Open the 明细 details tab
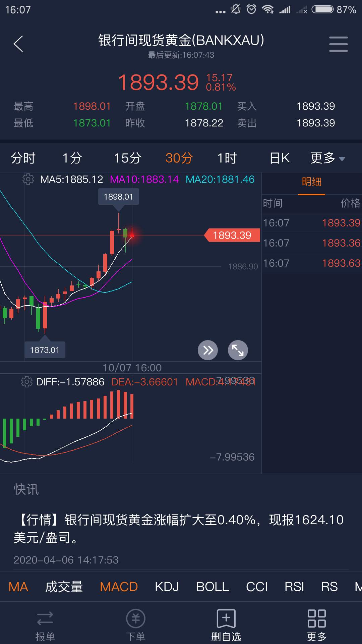Image resolution: width=362 pixels, height=644 pixels. pos(311,182)
